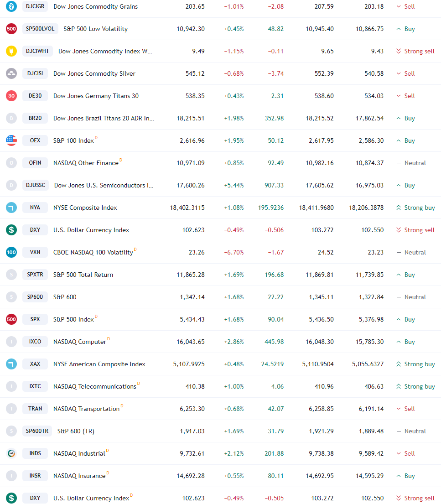Image resolution: width=441 pixels, height=504 pixels.
Task: Click the IXTC gray letter icon
Action: 11,386
